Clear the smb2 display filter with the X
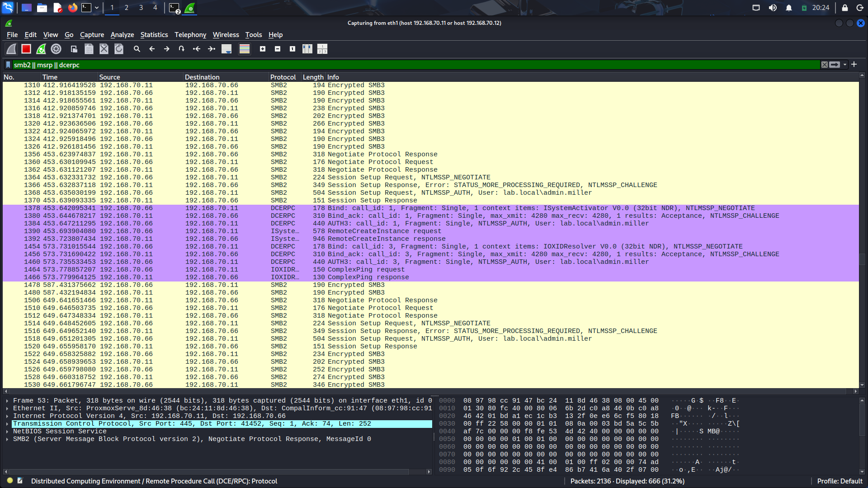Viewport: 868px width, 488px height. [825, 65]
